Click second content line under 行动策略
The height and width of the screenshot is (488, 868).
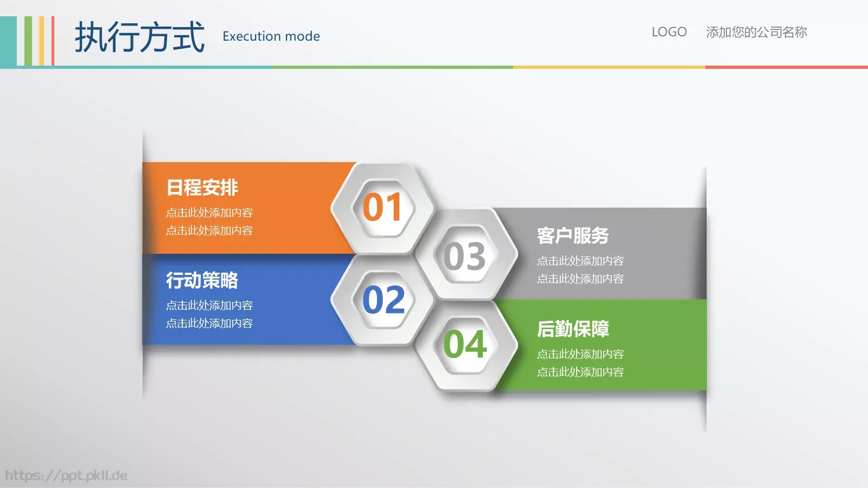[x=209, y=323]
